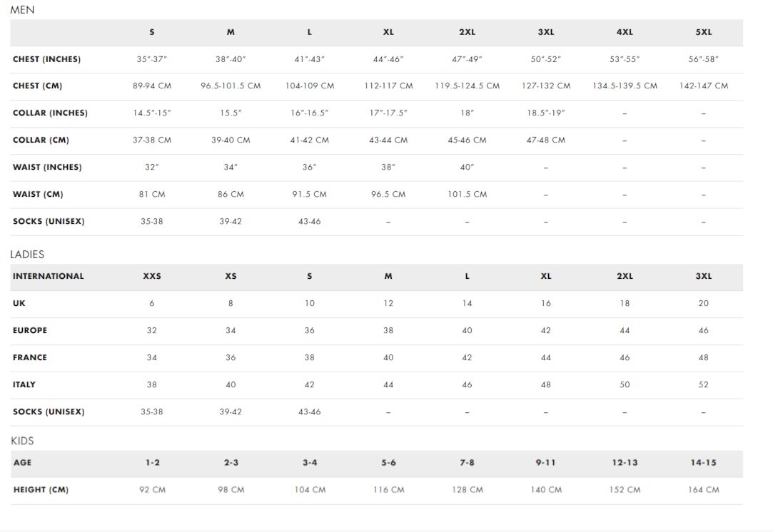Click the COLLAR (CM) row label
773x532 pixels.
pyautogui.click(x=41, y=140)
